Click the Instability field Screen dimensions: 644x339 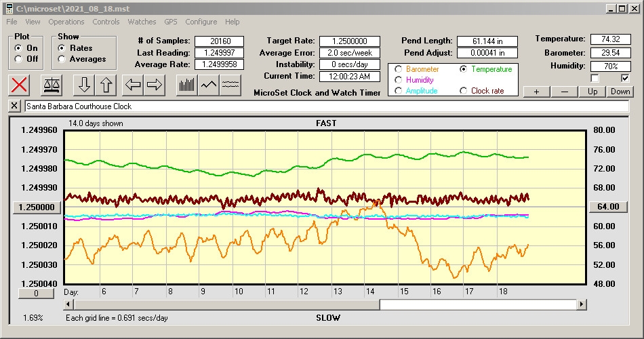(350, 64)
